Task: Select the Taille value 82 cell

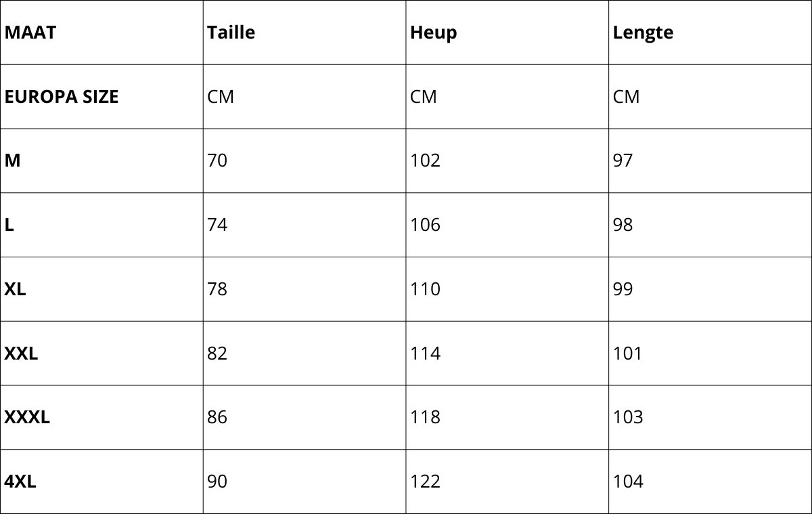Action: tap(217, 354)
